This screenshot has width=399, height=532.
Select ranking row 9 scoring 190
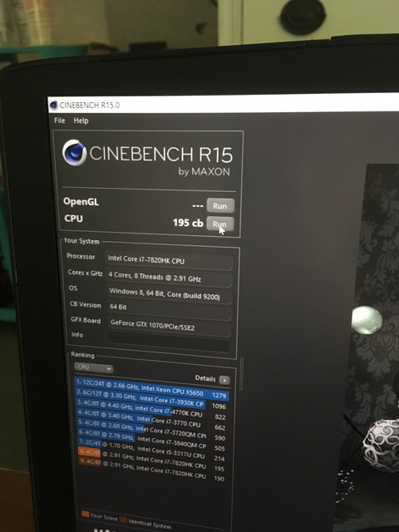(151, 470)
